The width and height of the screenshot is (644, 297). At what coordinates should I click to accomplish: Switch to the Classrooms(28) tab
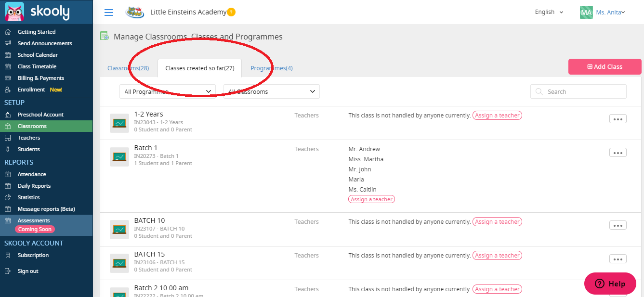[128, 68]
